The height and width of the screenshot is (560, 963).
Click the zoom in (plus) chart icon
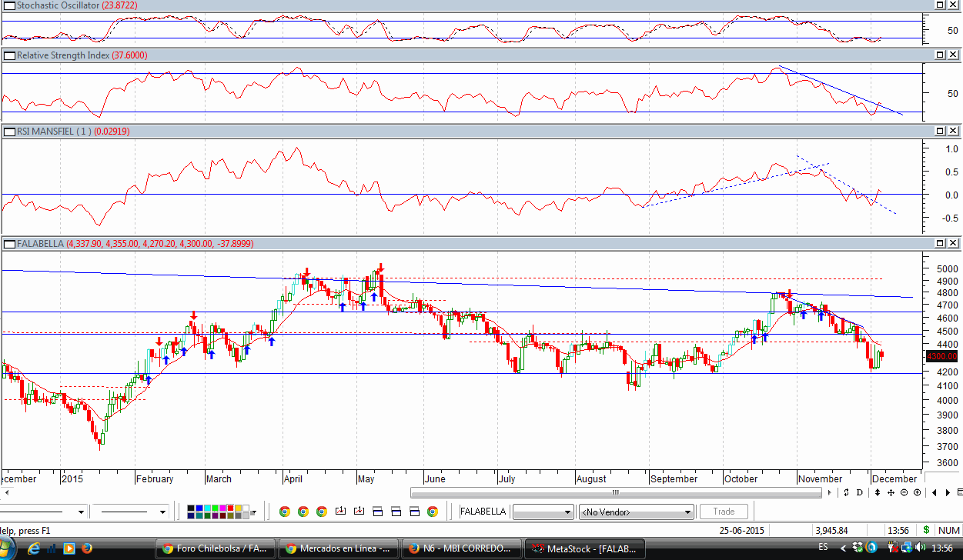click(x=917, y=492)
